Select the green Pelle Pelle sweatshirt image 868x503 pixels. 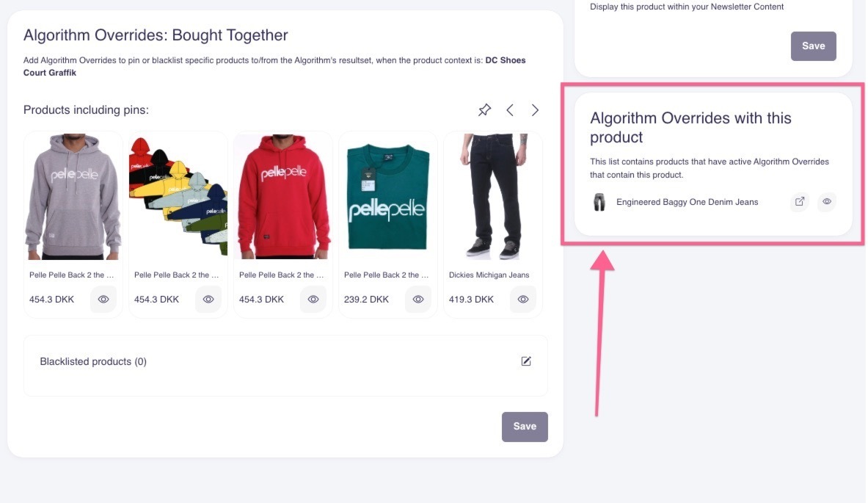[388, 196]
